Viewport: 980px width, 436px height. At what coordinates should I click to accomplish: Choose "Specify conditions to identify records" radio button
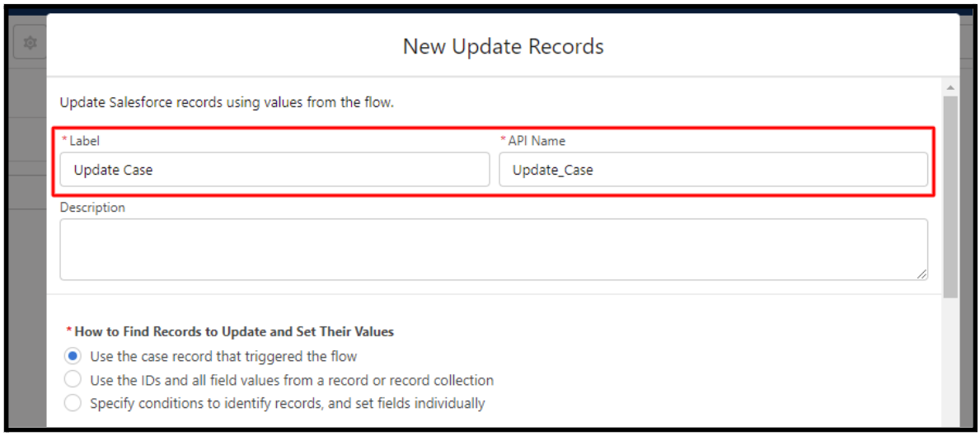(x=73, y=403)
